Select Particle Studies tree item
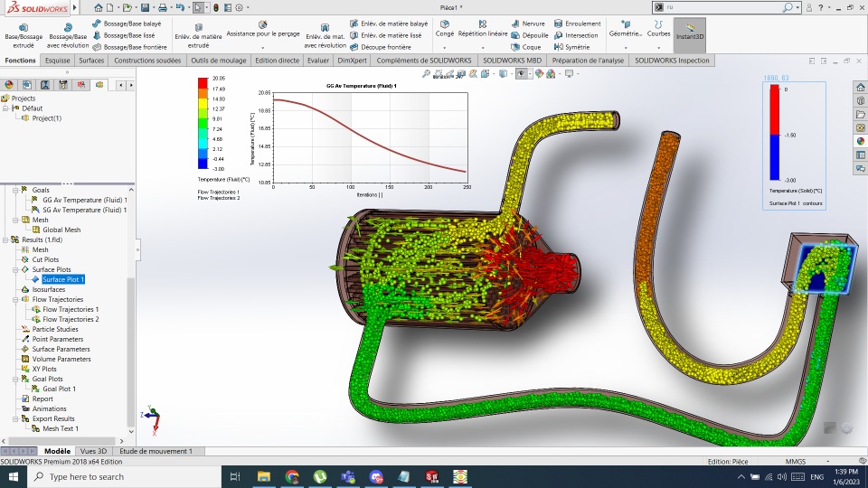868x488 pixels. pyautogui.click(x=55, y=329)
